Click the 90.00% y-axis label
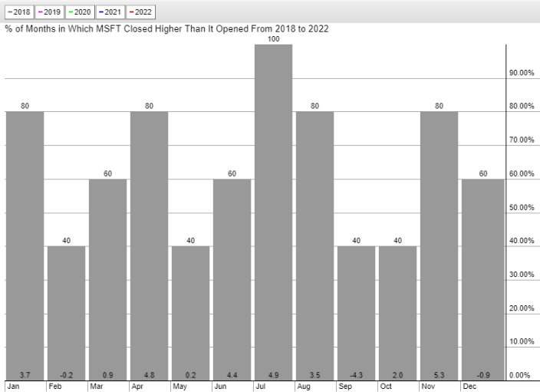This screenshot has width=540, height=392. [x=522, y=73]
